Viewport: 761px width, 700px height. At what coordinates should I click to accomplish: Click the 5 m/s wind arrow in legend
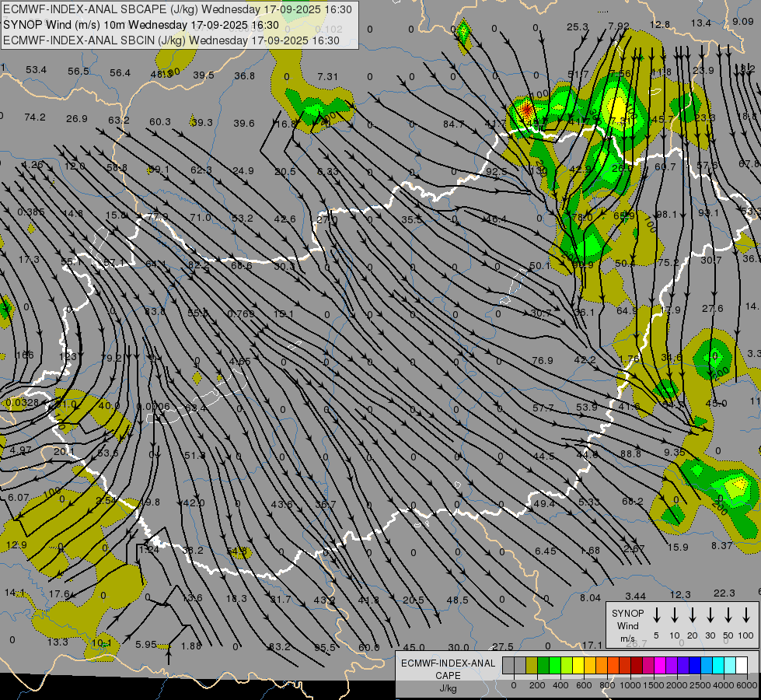point(656,615)
